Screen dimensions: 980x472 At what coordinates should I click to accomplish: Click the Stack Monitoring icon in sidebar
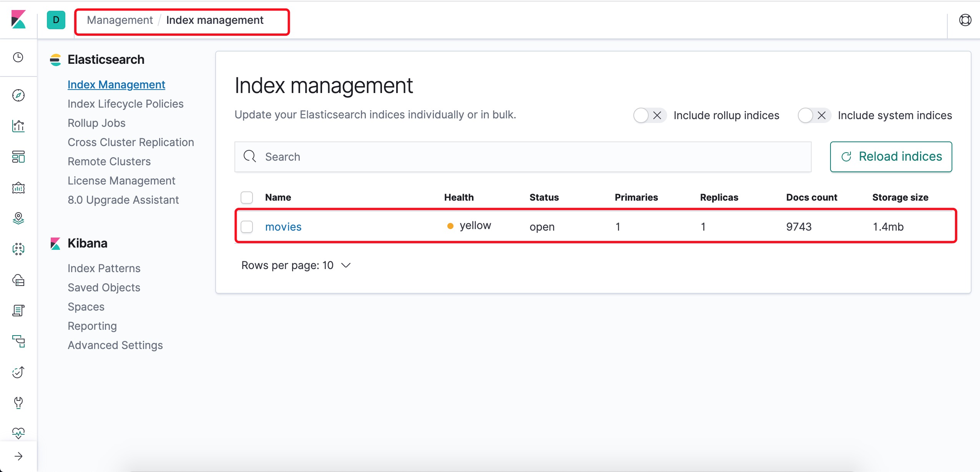[18, 433]
